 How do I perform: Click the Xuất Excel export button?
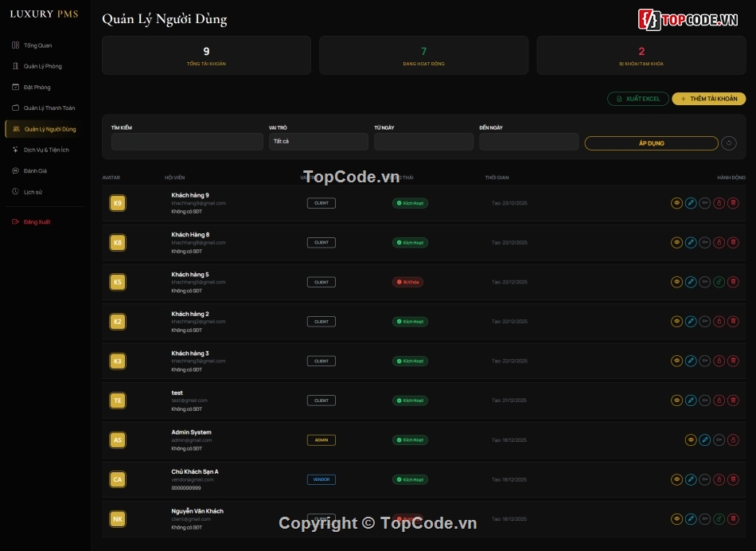tap(638, 99)
